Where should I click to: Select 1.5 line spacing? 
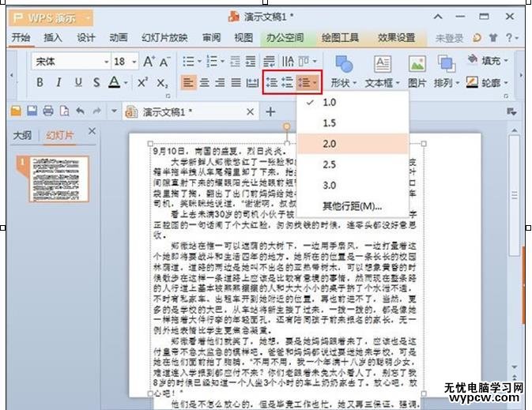click(353, 123)
